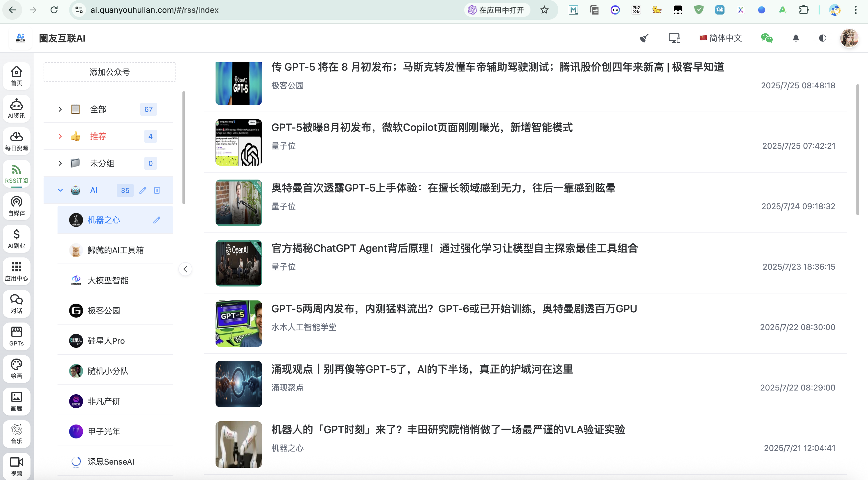This screenshot has width=868, height=480.
Task: Open article 奥特曼首次透露GPT-5上手体验
Action: (443, 188)
